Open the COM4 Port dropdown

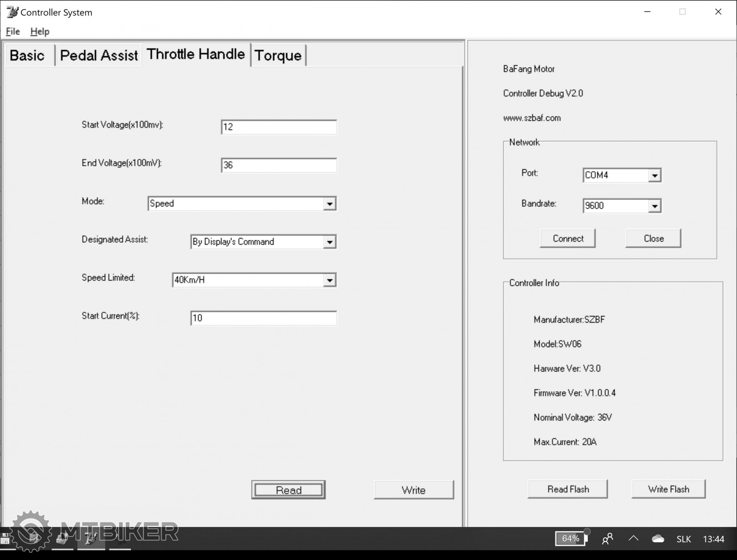pyautogui.click(x=654, y=176)
